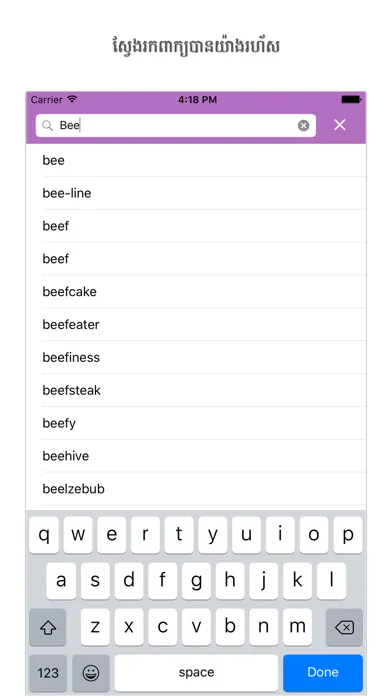Select the word bee-line
Image resolution: width=392 pixels, height=696 pixels.
pyautogui.click(x=196, y=193)
